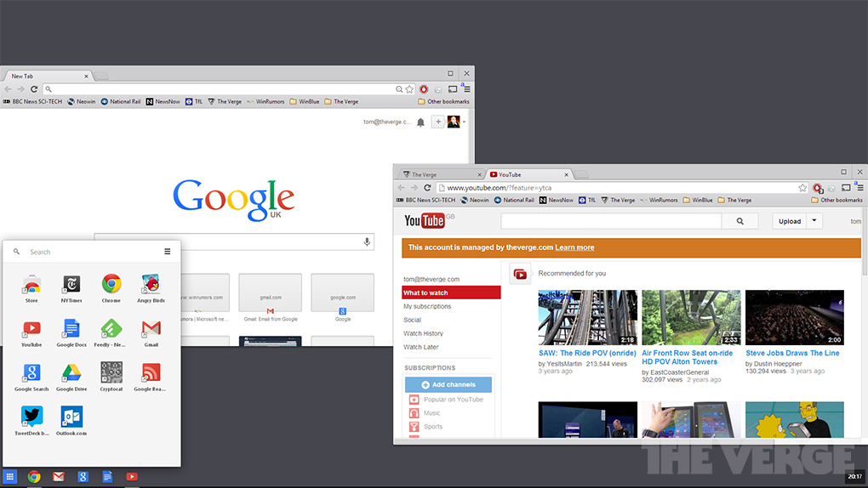This screenshot has height=488, width=868.
Task: Open Google Search app in launcher
Action: (31, 377)
